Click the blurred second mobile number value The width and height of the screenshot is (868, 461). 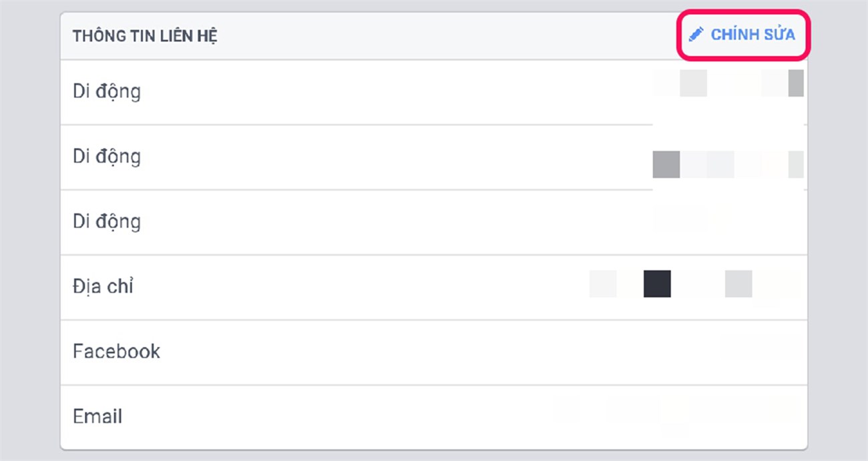point(728,164)
